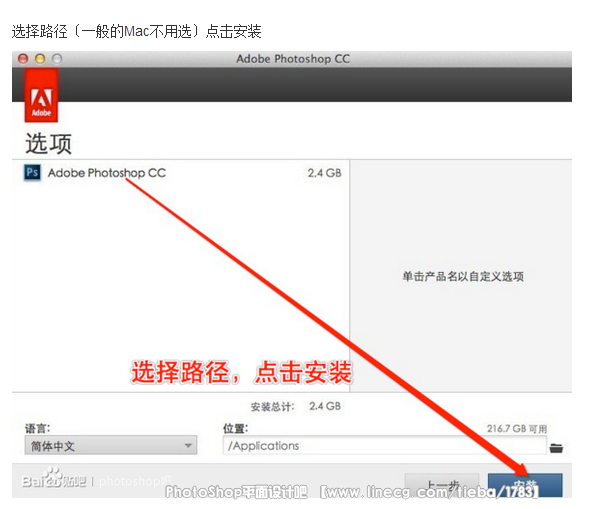Minimize the installer with yellow button

click(40, 59)
